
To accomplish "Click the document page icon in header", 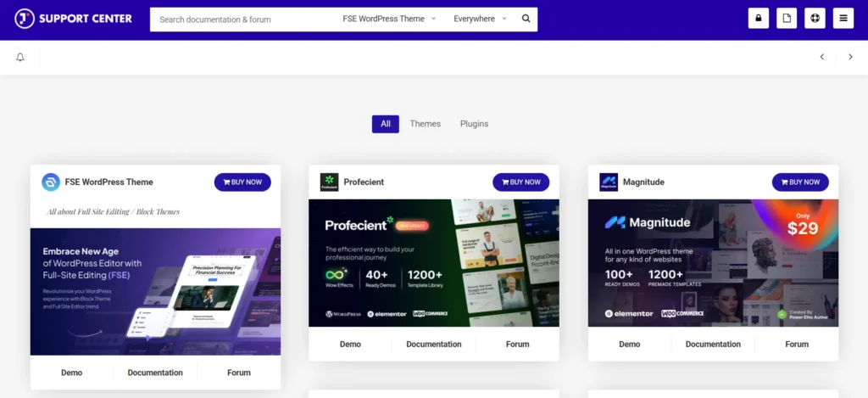I will 787,19.
